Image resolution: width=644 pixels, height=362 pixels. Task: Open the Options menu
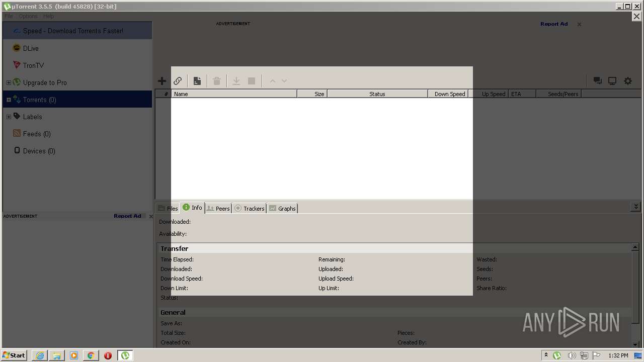coord(28,16)
